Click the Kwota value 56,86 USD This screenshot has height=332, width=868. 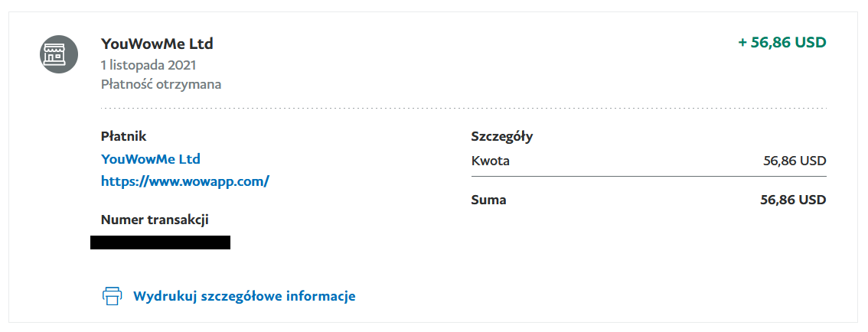coord(795,161)
